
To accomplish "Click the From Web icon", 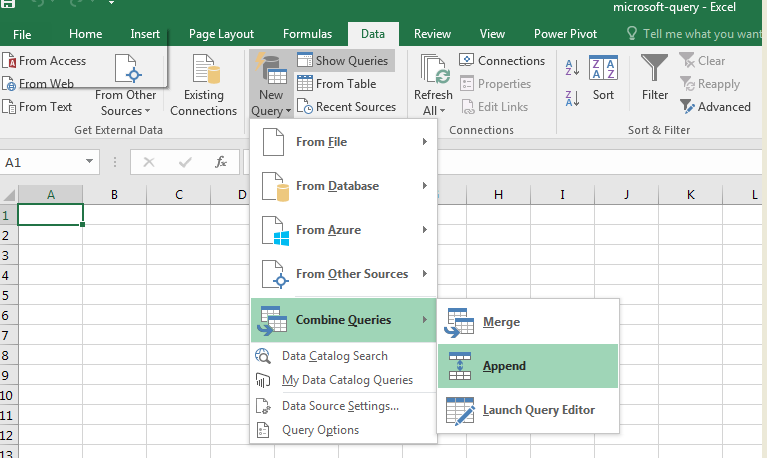I will click(x=9, y=84).
